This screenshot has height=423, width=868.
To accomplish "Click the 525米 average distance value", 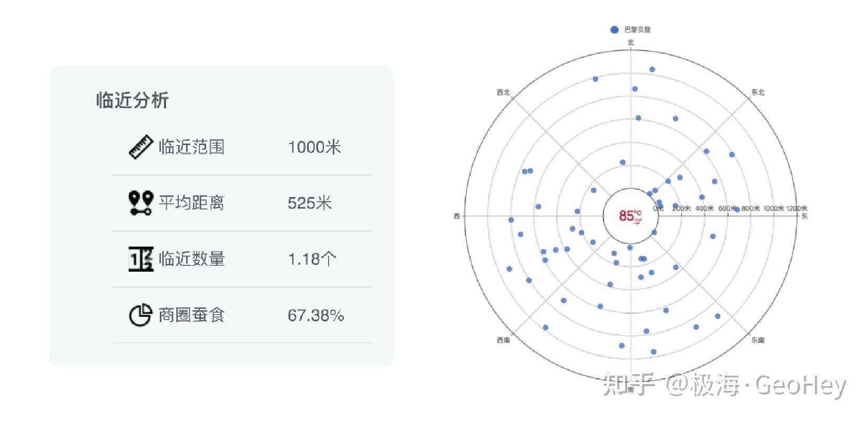I will tap(310, 203).
